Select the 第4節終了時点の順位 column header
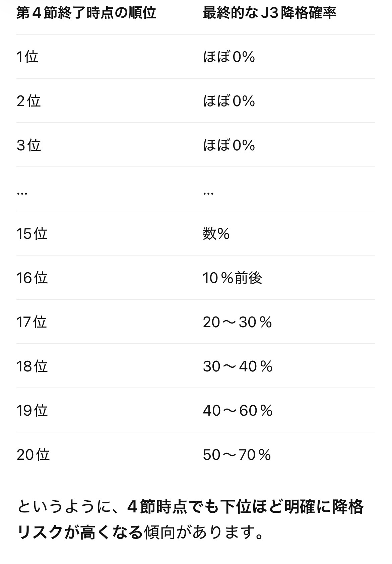 pyautogui.click(x=86, y=13)
